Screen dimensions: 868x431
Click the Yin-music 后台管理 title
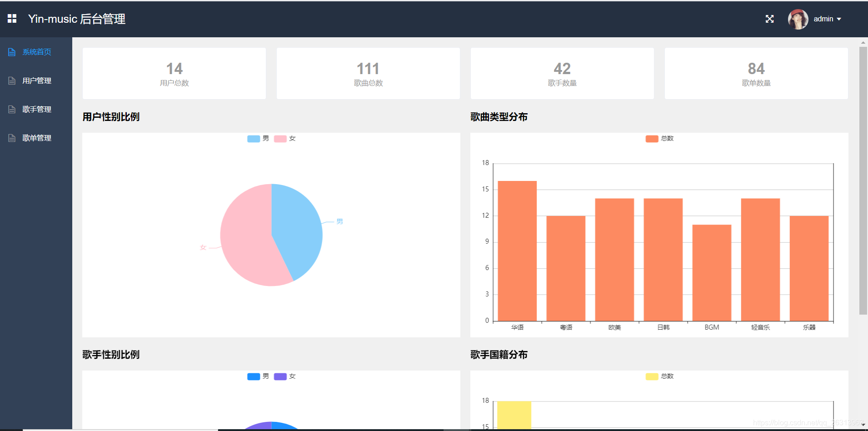(x=77, y=19)
